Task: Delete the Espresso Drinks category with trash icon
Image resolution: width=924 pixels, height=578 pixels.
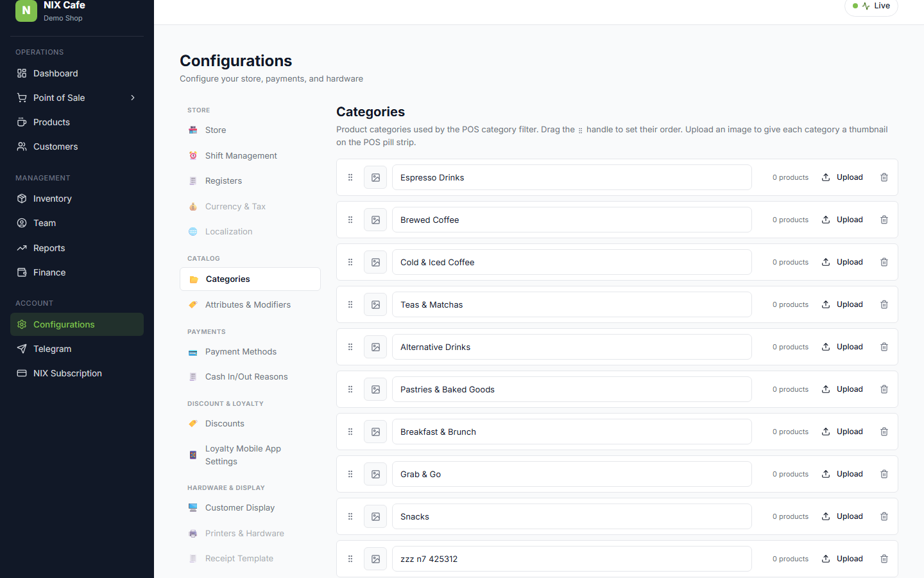Action: click(x=884, y=177)
